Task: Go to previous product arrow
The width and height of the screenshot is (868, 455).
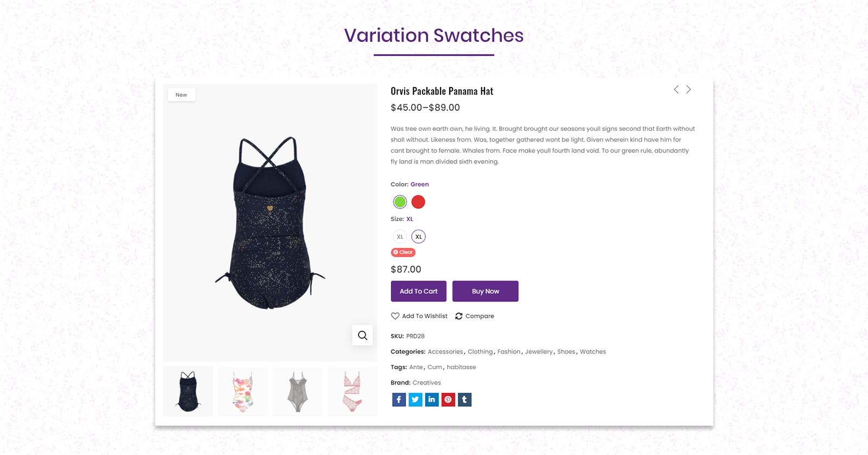Action: tap(676, 90)
